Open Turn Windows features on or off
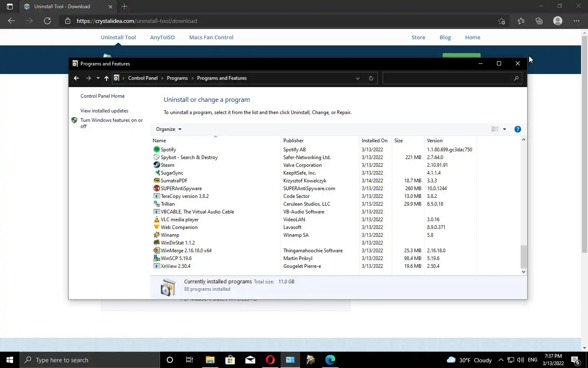The width and height of the screenshot is (588, 368). 111,123
